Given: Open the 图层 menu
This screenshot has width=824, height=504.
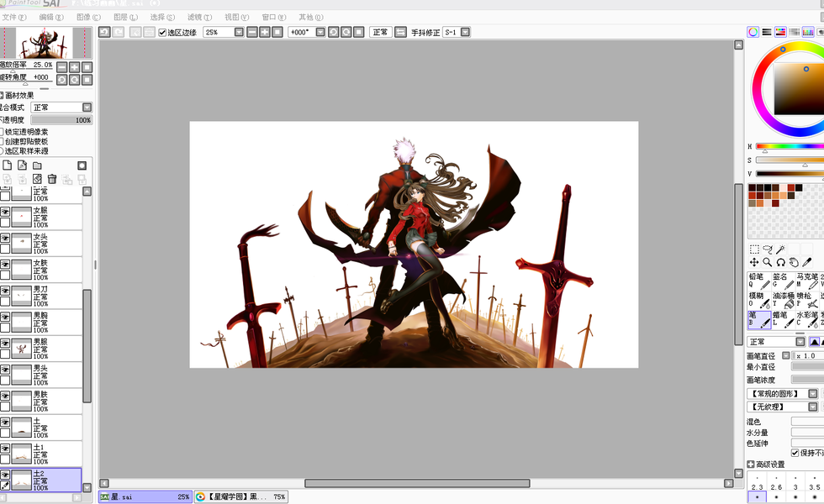Looking at the screenshot, I should pyautogui.click(x=125, y=18).
